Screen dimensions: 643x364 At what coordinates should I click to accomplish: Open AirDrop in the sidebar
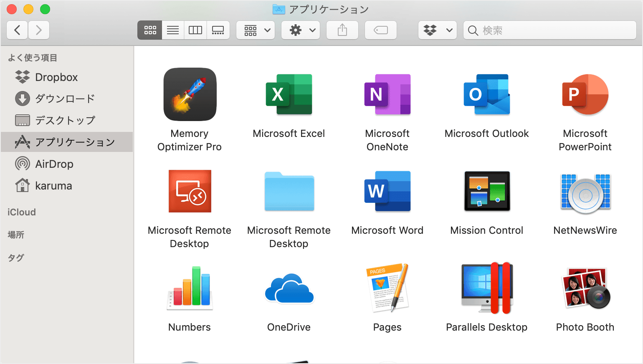67,164
